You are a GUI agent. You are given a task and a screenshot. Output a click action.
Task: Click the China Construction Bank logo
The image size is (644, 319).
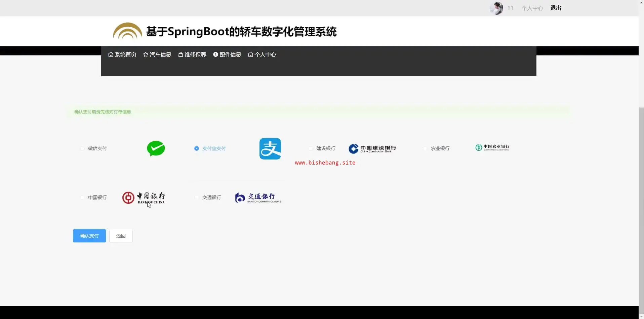tap(372, 148)
